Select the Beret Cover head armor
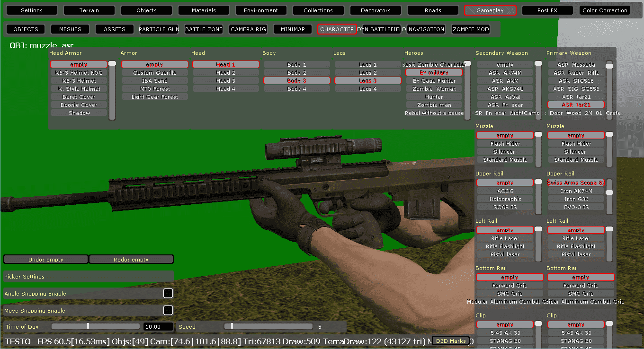644x349 pixels. [79, 97]
